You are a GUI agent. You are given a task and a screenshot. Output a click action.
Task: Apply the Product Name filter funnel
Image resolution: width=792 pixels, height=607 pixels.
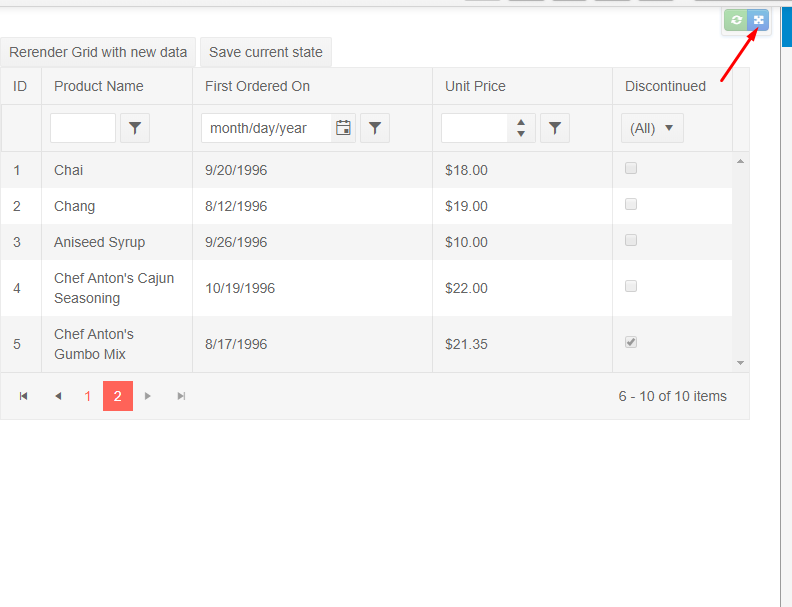click(135, 128)
